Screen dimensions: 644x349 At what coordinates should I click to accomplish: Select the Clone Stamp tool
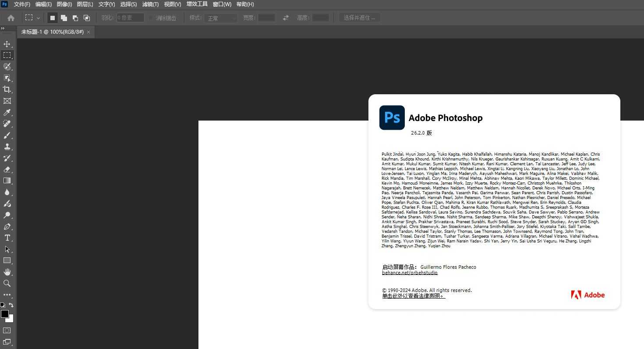[x=7, y=147]
